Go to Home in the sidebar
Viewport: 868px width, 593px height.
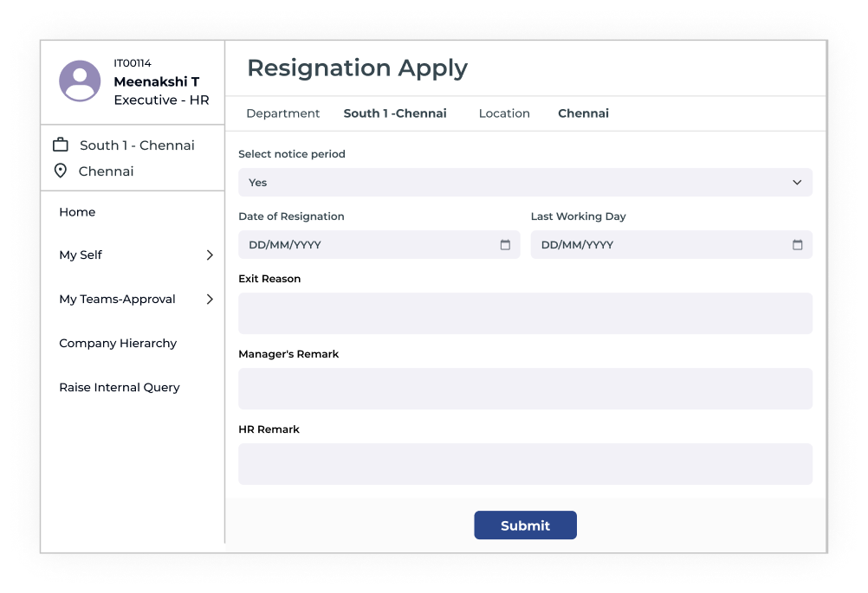click(x=77, y=212)
